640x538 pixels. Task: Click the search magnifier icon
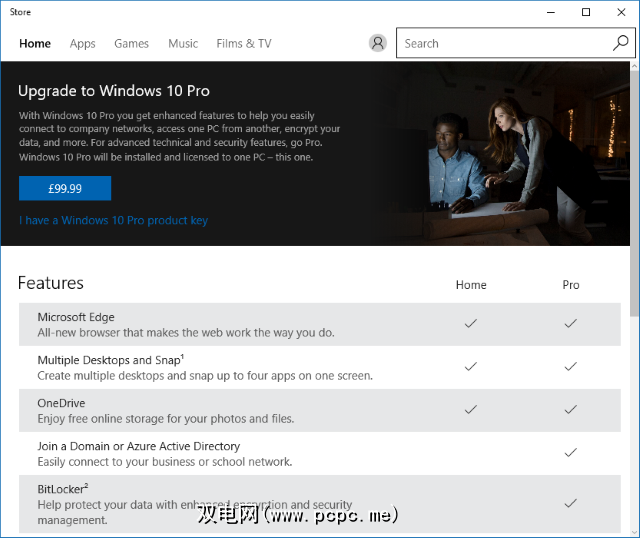tap(620, 43)
